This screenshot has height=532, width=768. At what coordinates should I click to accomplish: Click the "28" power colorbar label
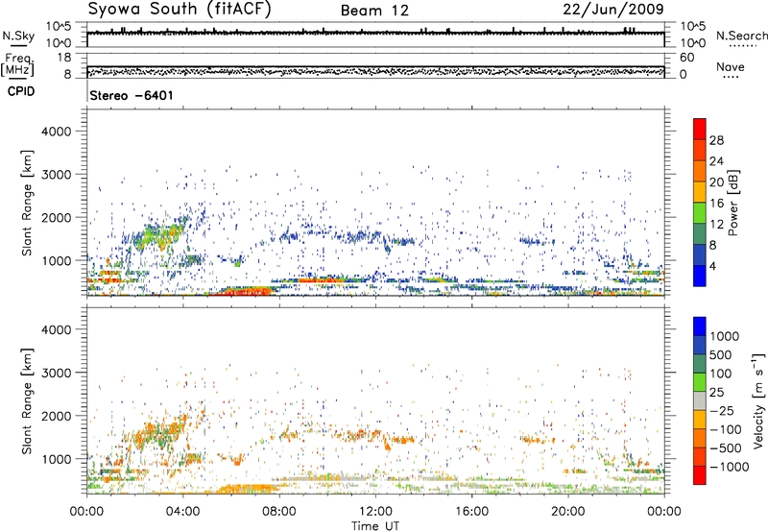(716, 140)
